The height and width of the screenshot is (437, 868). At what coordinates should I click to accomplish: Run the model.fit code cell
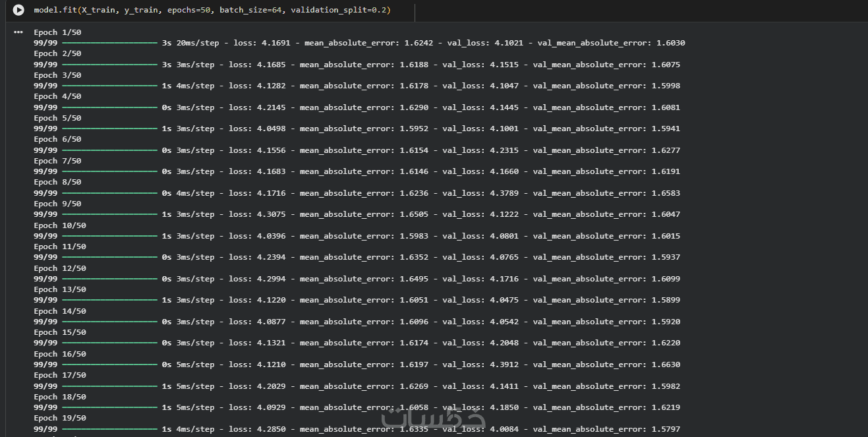click(x=18, y=11)
